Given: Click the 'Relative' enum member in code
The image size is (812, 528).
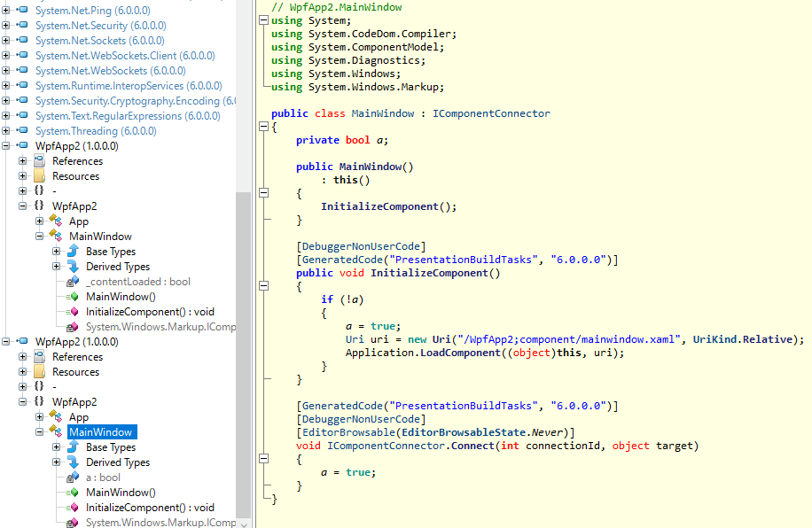Looking at the screenshot, I should pyautogui.click(x=767, y=339).
